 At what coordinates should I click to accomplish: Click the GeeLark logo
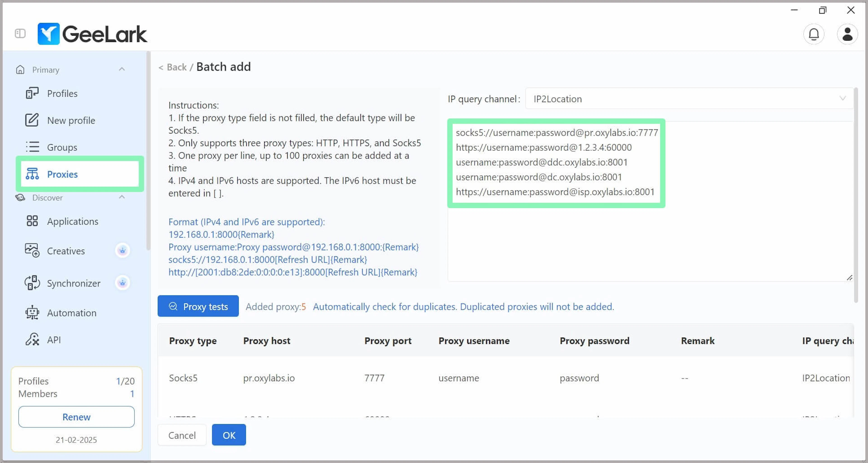pos(92,34)
